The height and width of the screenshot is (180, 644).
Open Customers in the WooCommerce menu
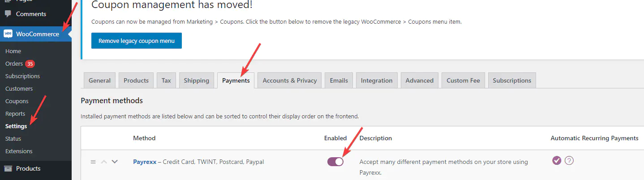19,88
